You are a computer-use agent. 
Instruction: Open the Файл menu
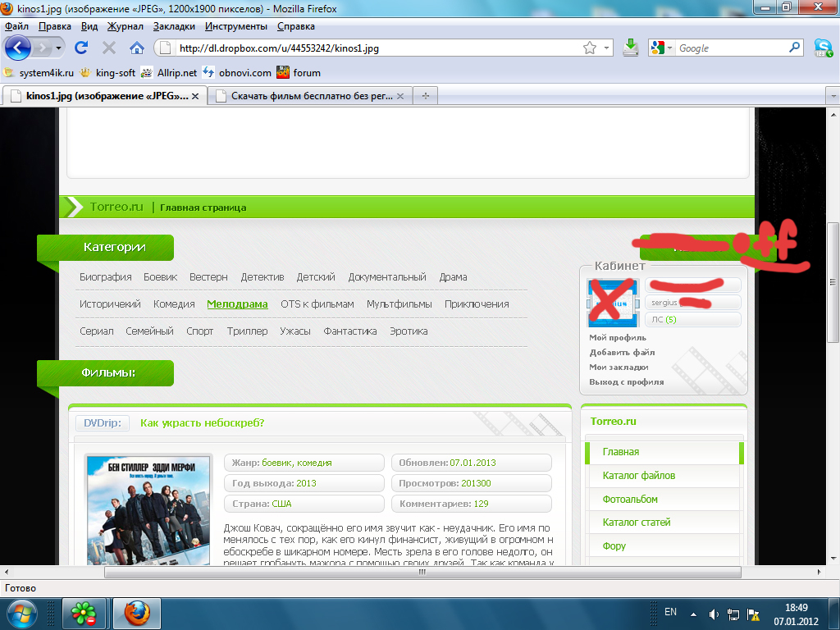point(16,26)
